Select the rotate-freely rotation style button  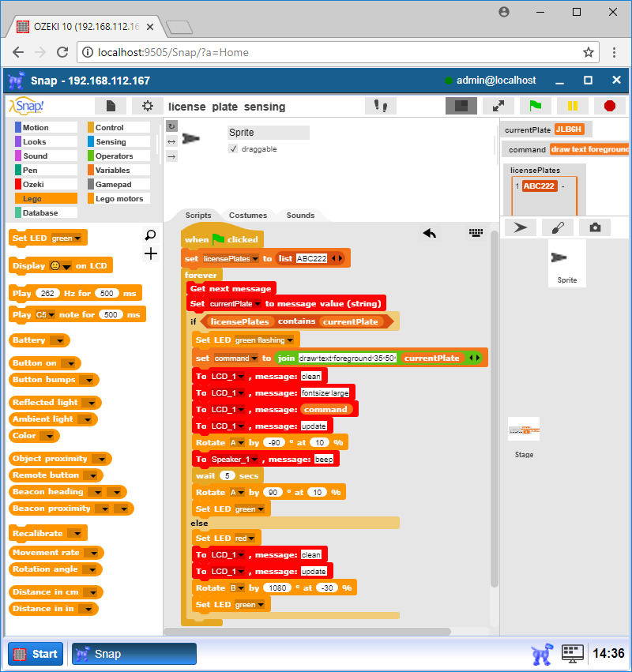click(x=171, y=126)
